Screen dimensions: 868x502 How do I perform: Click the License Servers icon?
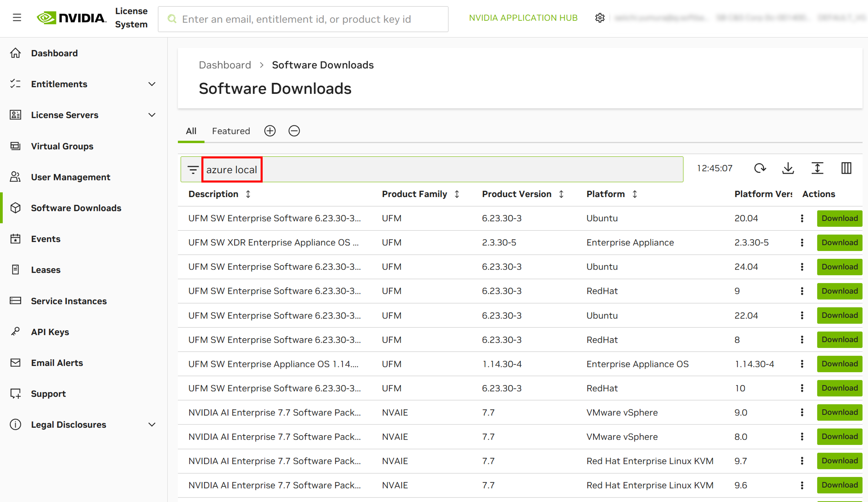coord(15,115)
